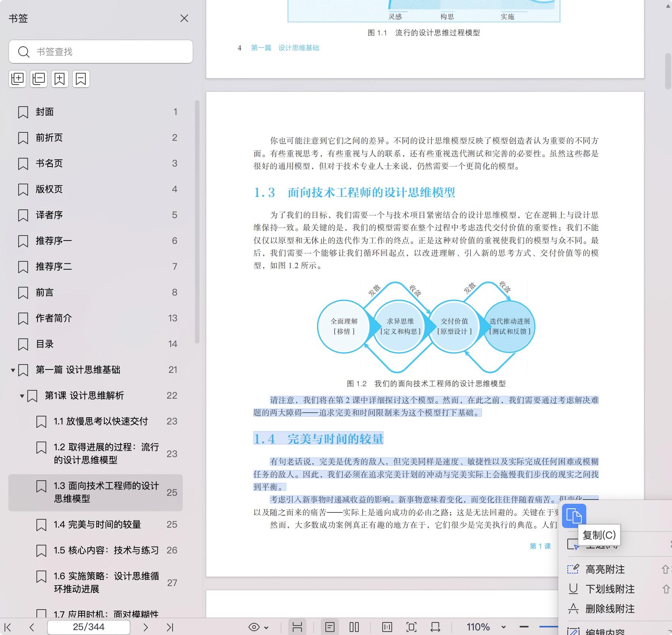
Task: Jump to the first page
Action: point(8,627)
